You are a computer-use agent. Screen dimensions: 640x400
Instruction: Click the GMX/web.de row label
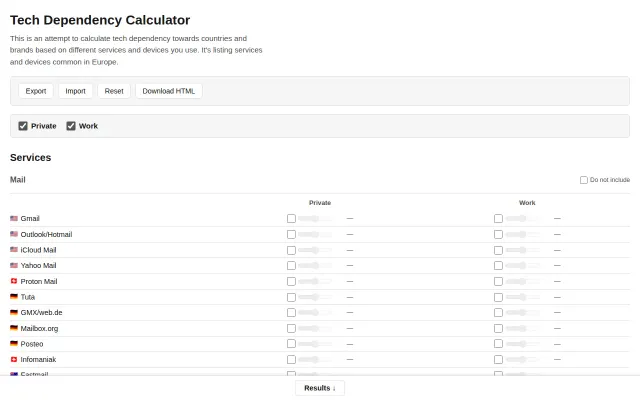(x=41, y=312)
